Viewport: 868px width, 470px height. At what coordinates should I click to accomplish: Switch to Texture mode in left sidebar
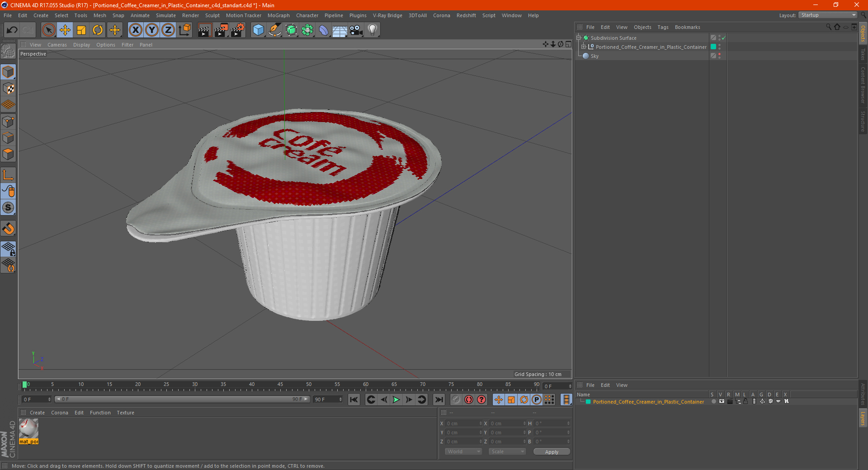pyautogui.click(x=9, y=89)
